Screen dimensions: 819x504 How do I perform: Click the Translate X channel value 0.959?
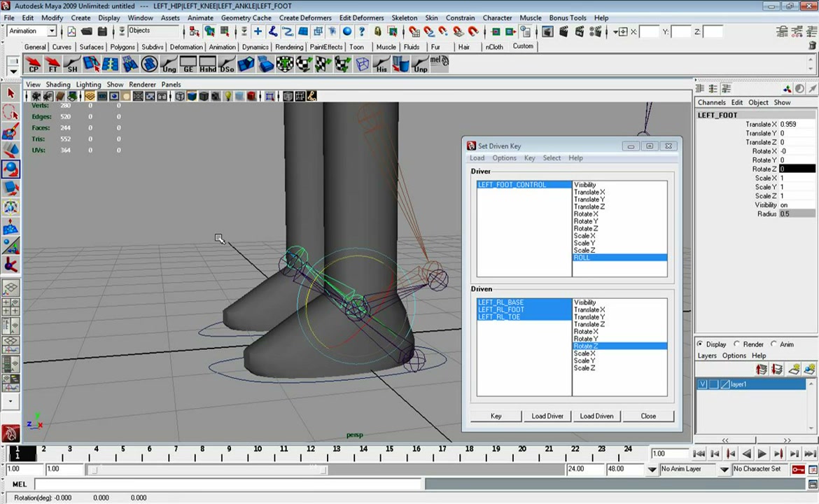pos(797,125)
